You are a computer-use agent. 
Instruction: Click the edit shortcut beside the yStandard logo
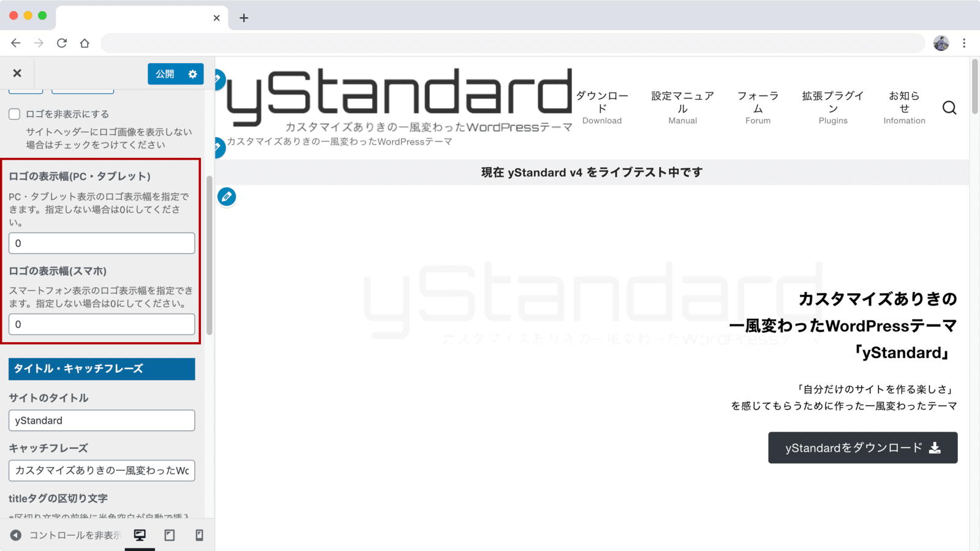219,79
